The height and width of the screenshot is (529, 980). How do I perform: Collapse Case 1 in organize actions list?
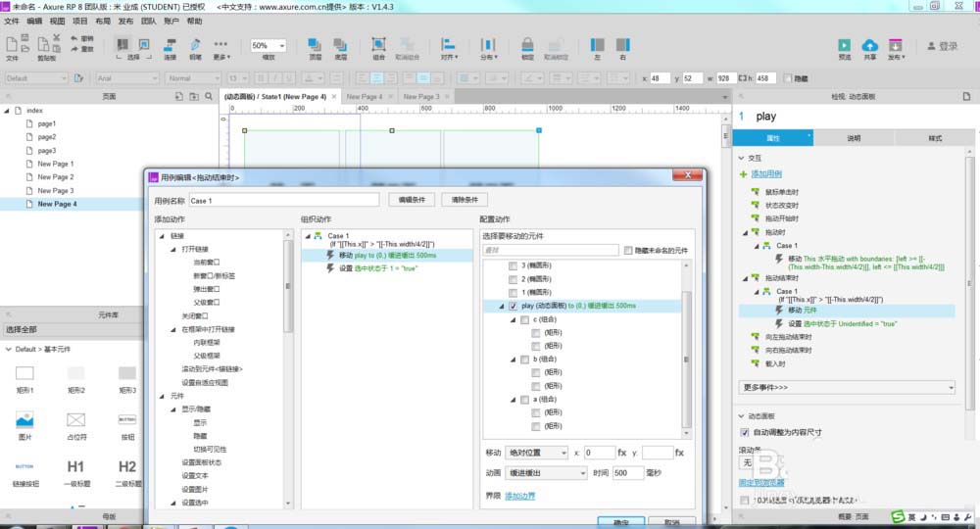coord(308,236)
